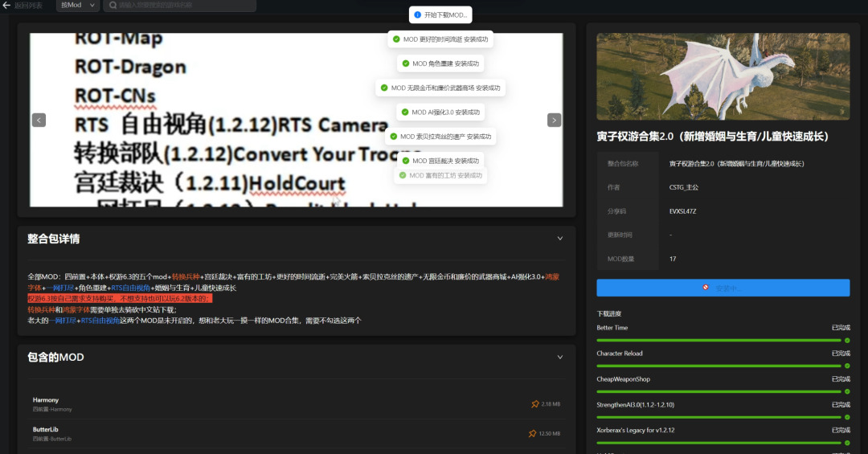
Task: Advance carousel with right arrow button
Action: 554,120
